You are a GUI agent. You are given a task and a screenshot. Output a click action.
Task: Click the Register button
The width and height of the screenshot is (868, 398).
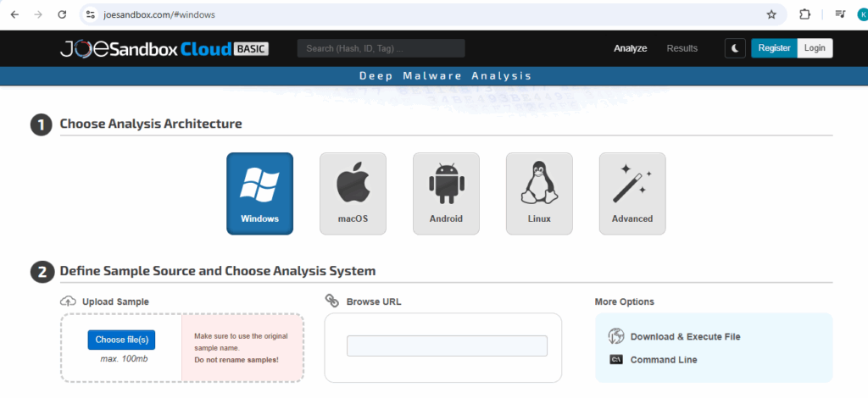coord(774,48)
